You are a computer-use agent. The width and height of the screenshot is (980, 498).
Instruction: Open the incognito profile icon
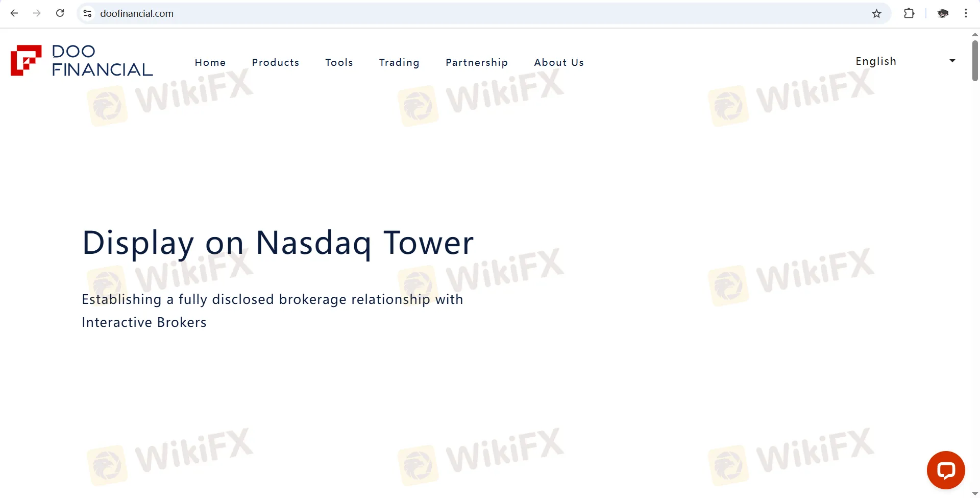[x=943, y=13]
